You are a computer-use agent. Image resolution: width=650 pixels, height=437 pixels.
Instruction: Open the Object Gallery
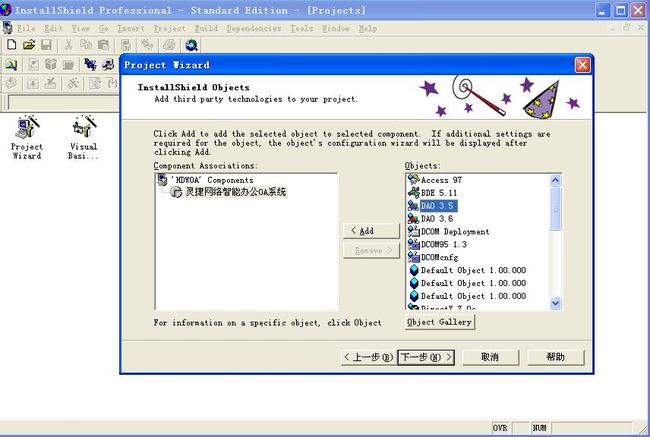coord(440,322)
